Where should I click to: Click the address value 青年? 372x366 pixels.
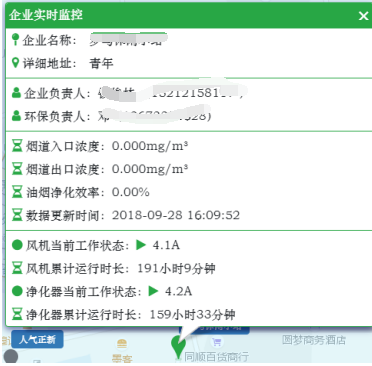point(101,63)
